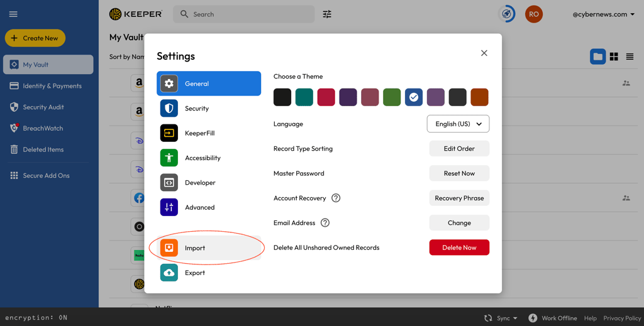
Task: Open Accessibility settings tab
Action: click(x=209, y=158)
